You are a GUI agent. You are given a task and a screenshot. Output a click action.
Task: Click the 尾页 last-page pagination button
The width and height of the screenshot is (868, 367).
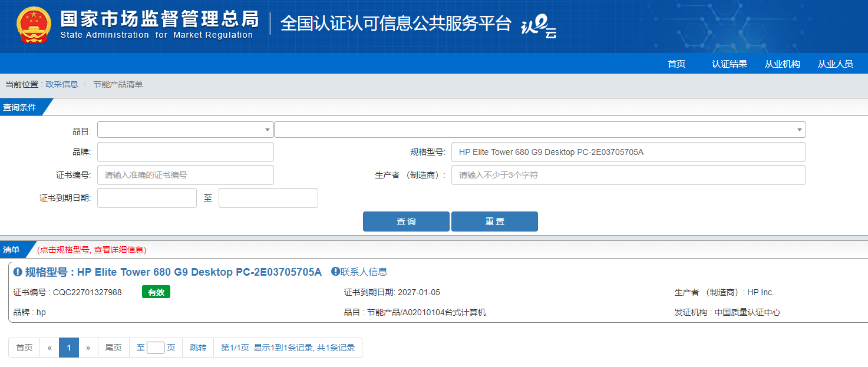coord(113,348)
